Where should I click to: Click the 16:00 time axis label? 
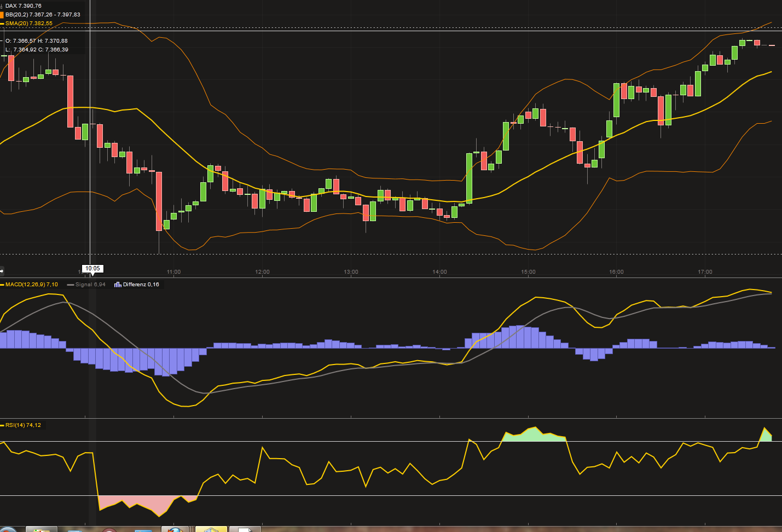616,272
